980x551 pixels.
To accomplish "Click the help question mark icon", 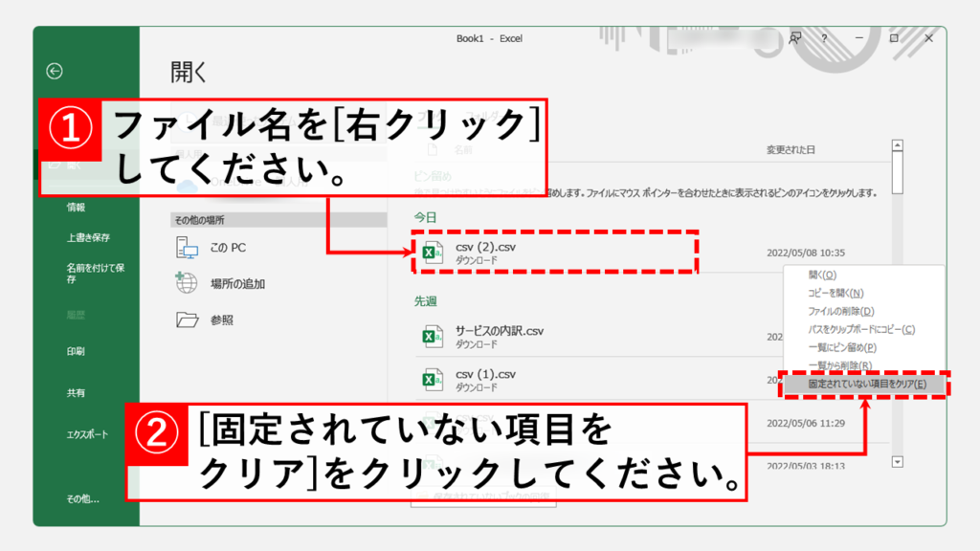I will click(x=824, y=38).
